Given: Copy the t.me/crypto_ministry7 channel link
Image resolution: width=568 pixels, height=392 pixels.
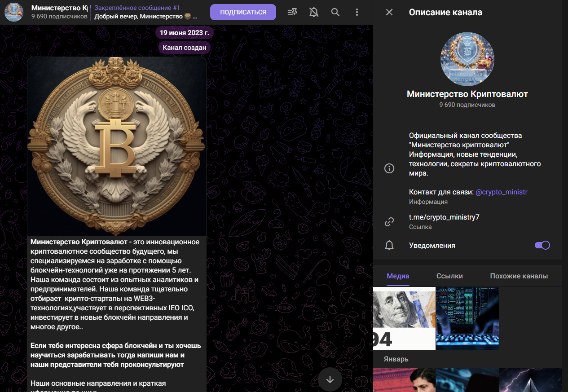Looking at the screenshot, I should tap(444, 217).
